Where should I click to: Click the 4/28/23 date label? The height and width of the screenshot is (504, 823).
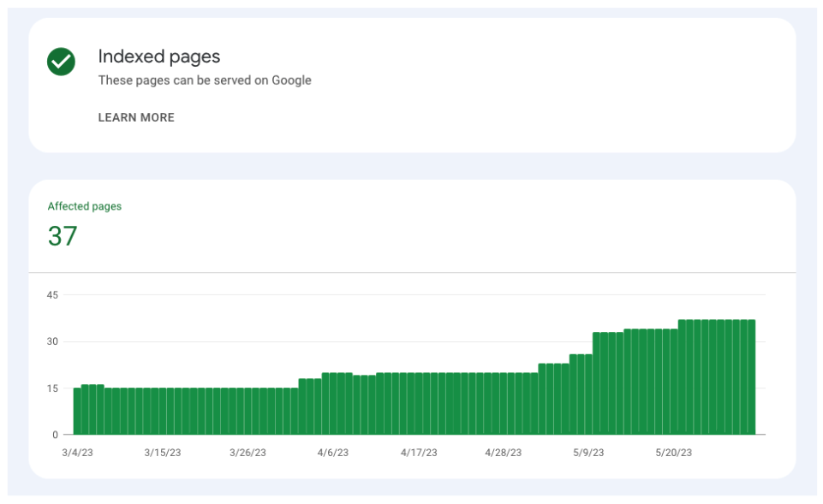click(x=504, y=453)
